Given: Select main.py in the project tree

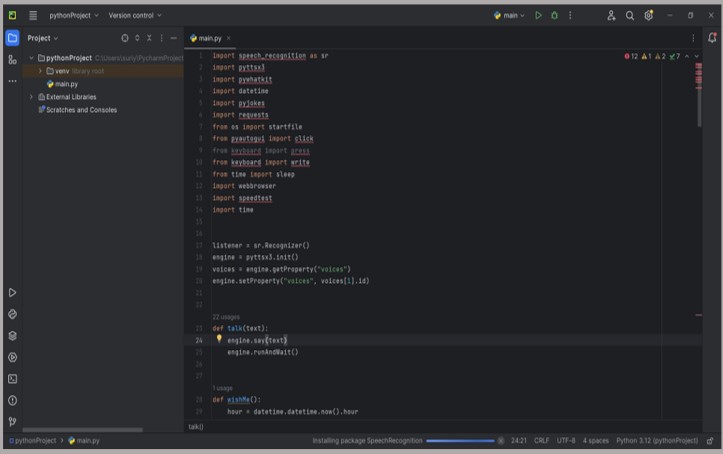Looking at the screenshot, I should click(62, 84).
